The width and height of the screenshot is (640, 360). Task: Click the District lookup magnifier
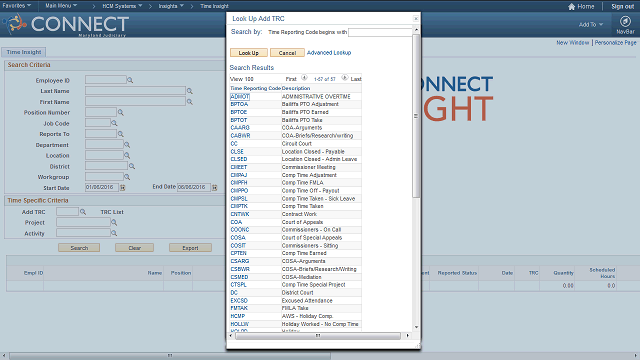(x=131, y=166)
